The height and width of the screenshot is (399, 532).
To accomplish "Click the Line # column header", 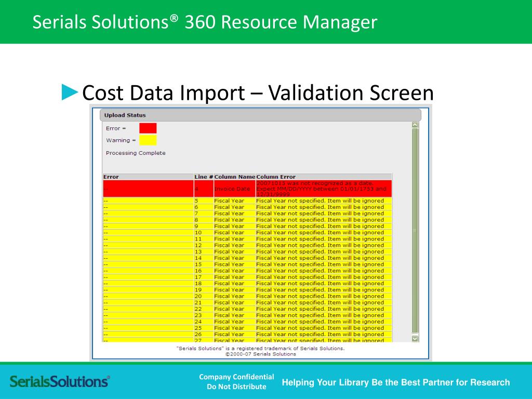I will tap(204, 177).
